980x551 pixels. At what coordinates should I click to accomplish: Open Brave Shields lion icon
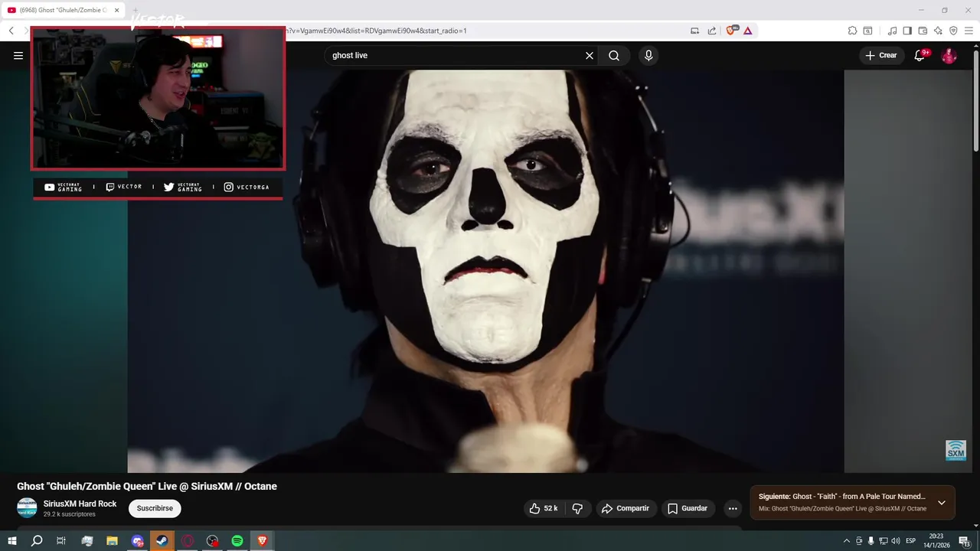click(730, 31)
